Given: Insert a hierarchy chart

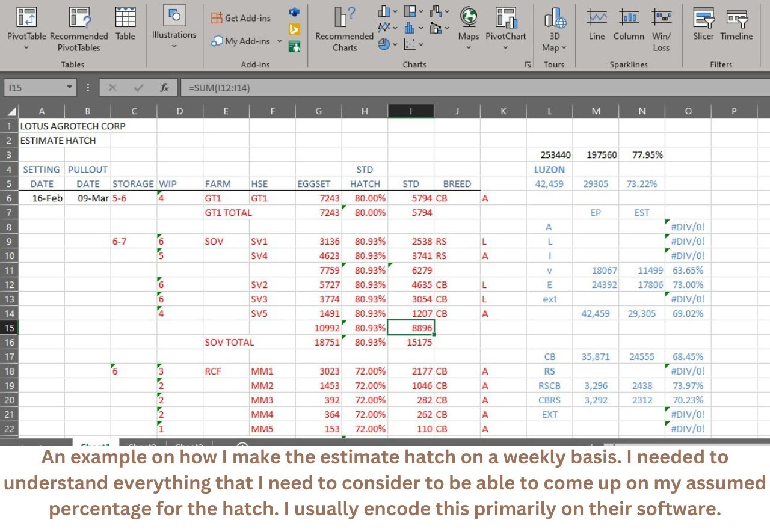Looking at the screenshot, I should pyautogui.click(x=410, y=11).
